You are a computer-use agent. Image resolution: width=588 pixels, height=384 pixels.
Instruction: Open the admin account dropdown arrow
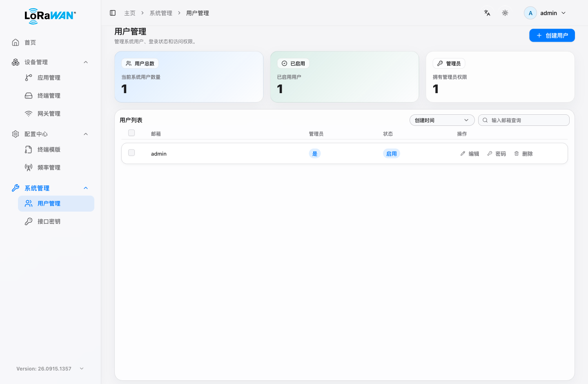pos(563,13)
